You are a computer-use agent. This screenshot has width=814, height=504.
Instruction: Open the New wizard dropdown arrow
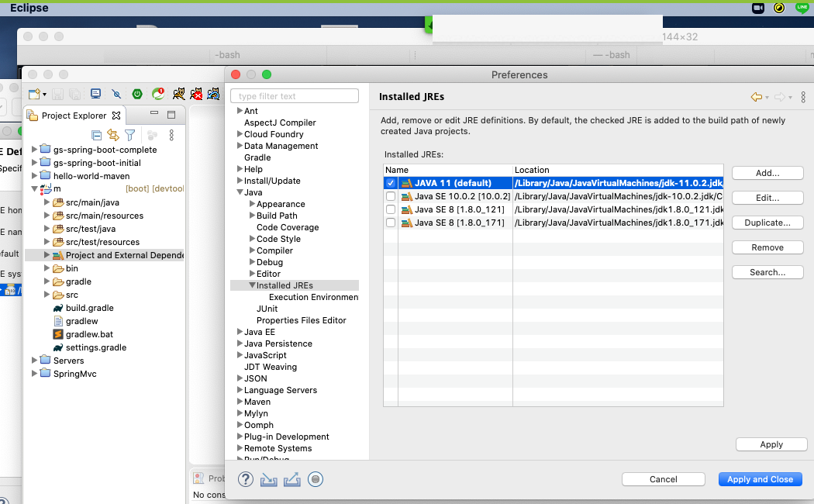click(45, 95)
